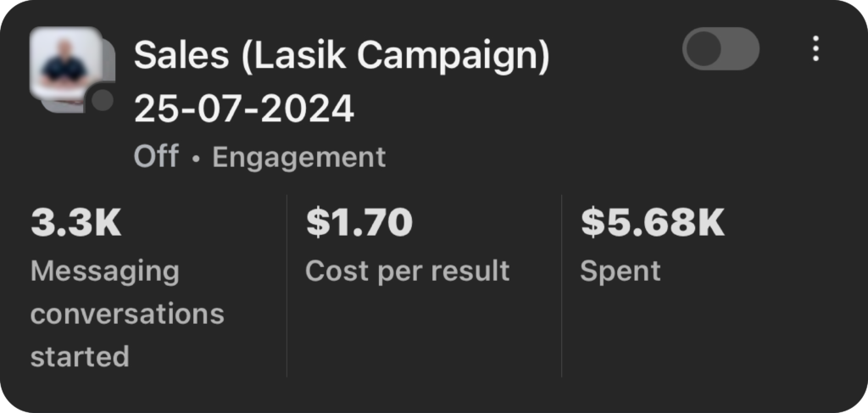This screenshot has height=413, width=868.
Task: Click the Off status label
Action: pos(156,157)
